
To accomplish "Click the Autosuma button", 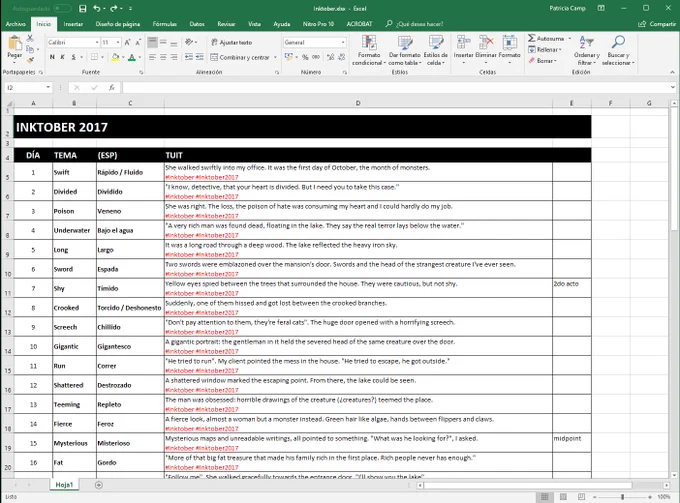I will pyautogui.click(x=546, y=39).
